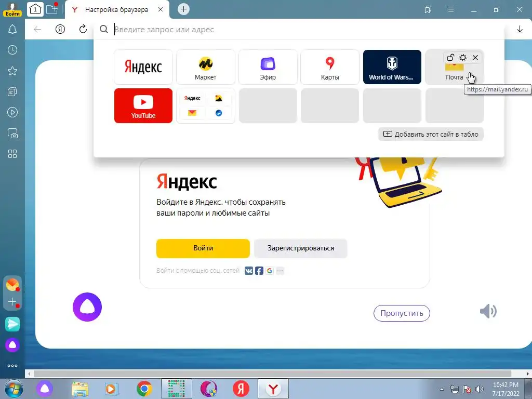Open the YouTube tile
This screenshot has width=532, height=399.
pyautogui.click(x=143, y=105)
